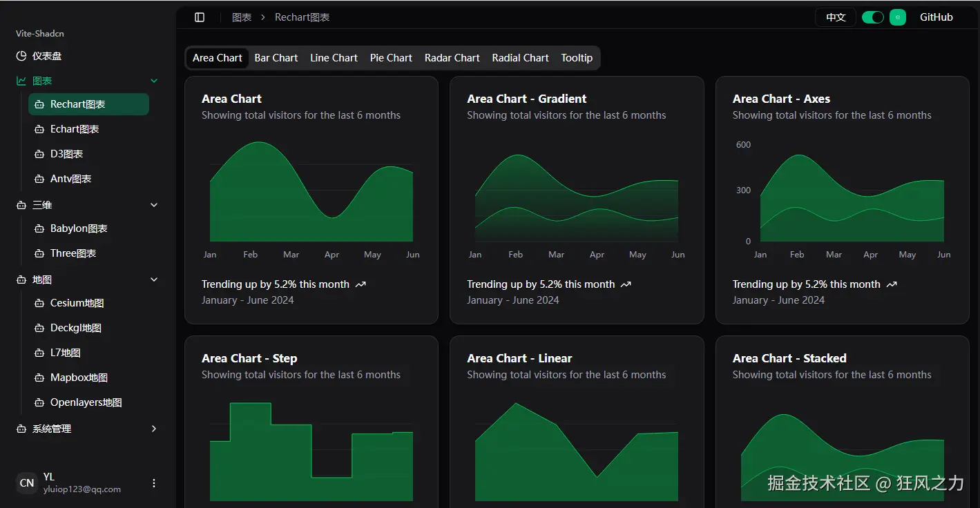Viewport: 980px width, 508px height.
Task: Click the icon next to Rechart图表
Action: pyautogui.click(x=39, y=104)
